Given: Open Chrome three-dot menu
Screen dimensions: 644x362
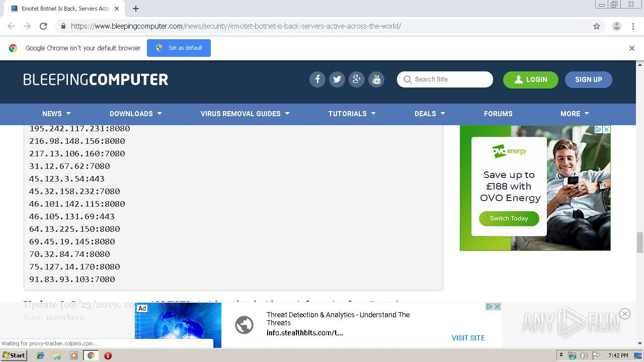Looking at the screenshot, I should point(633,26).
